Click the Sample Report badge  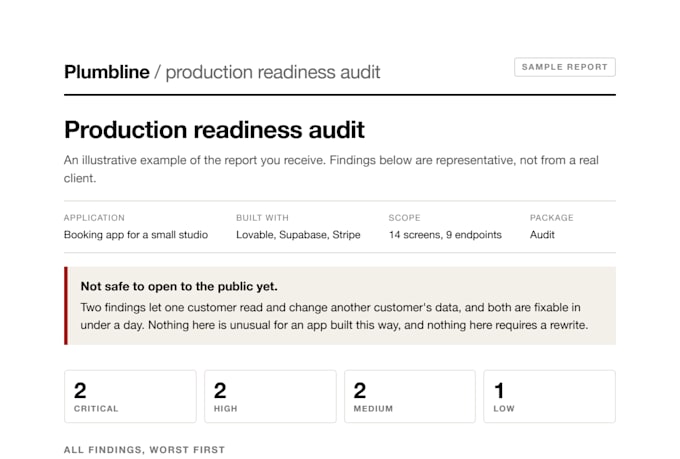[565, 67]
